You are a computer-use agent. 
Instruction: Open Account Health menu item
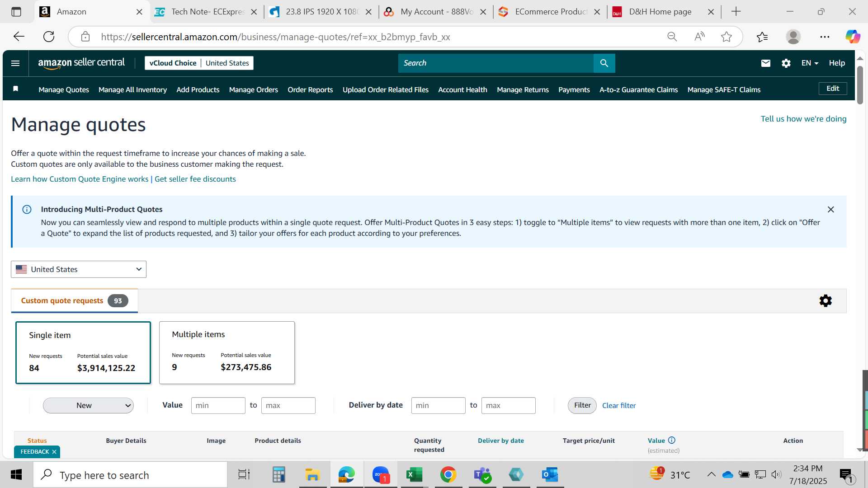462,90
